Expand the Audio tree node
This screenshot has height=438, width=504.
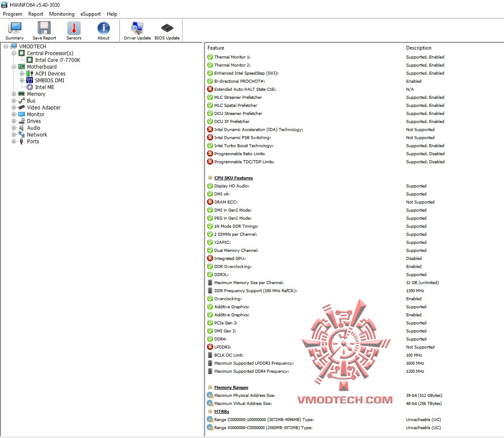point(14,128)
